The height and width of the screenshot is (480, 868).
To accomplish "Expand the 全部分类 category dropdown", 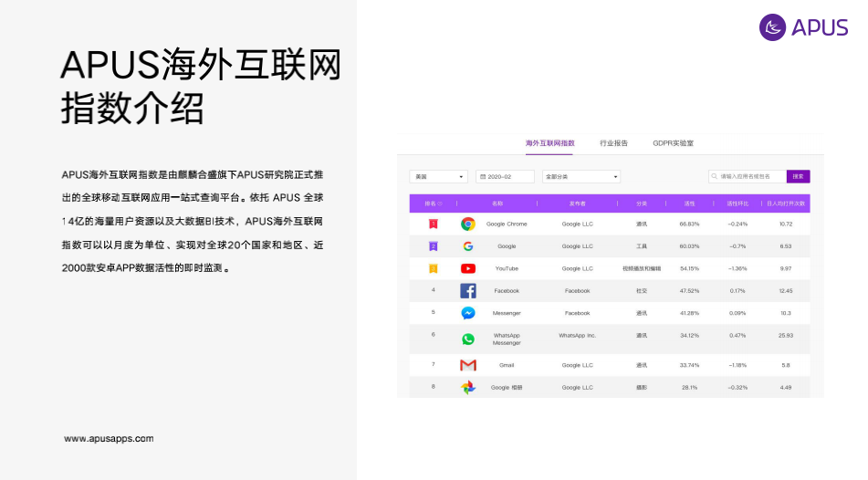I will point(581,177).
